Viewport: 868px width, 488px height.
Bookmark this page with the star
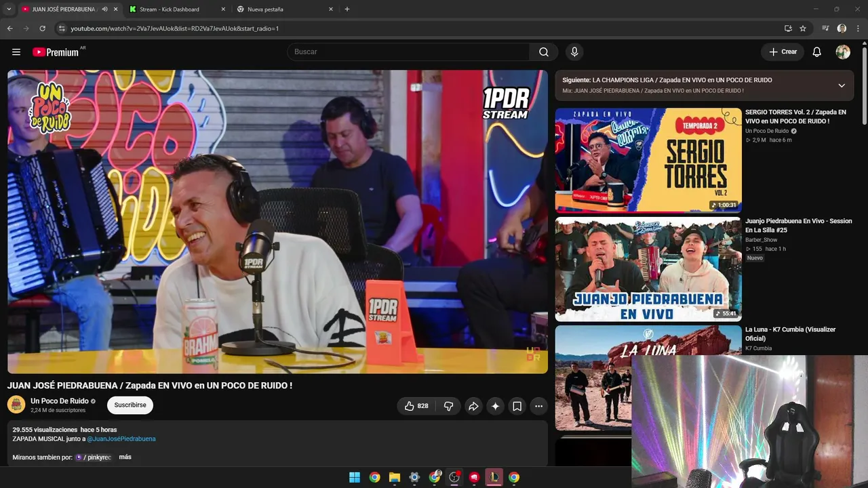click(x=803, y=28)
